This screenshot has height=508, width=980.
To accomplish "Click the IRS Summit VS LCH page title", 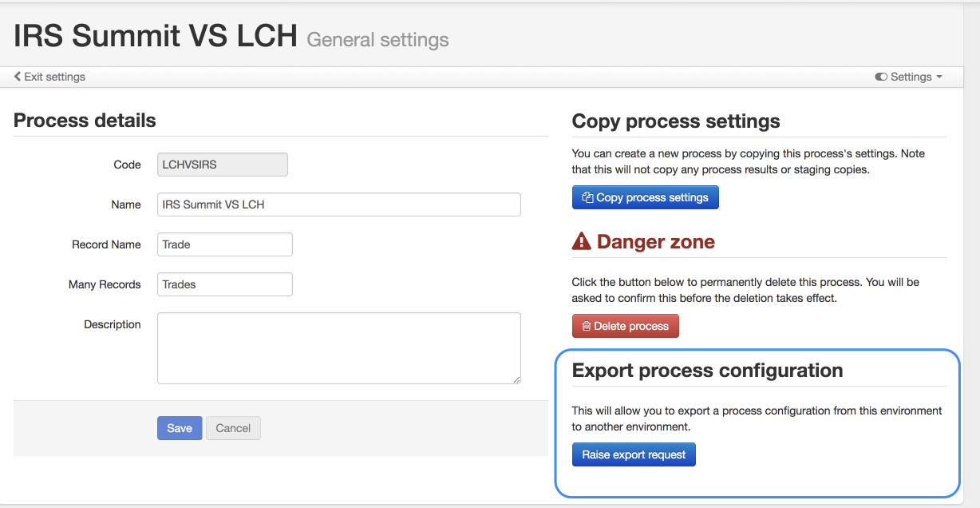I will tap(156, 36).
